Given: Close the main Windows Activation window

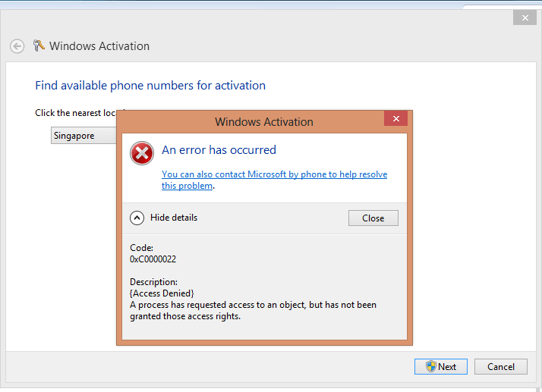Looking at the screenshot, I should 525,17.
